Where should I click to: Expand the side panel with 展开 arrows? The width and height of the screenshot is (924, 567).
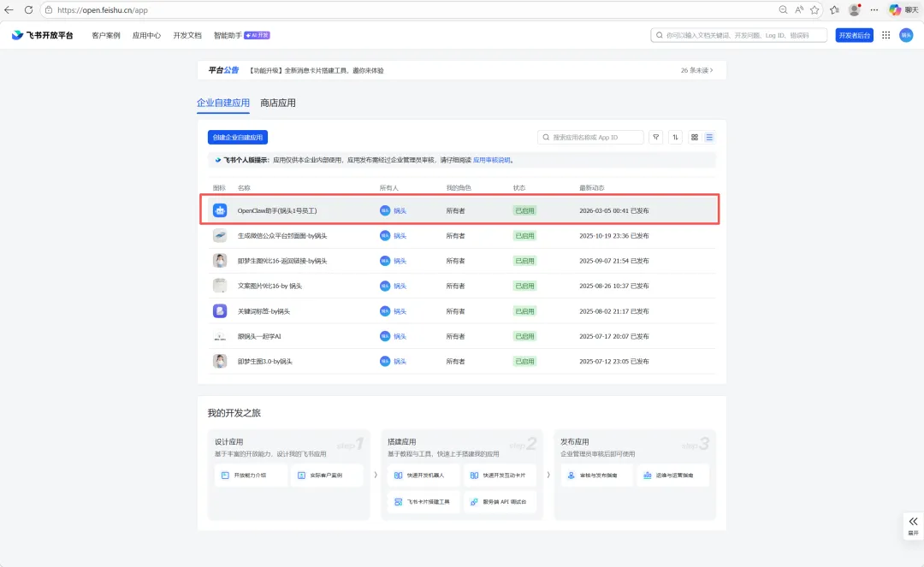click(913, 526)
